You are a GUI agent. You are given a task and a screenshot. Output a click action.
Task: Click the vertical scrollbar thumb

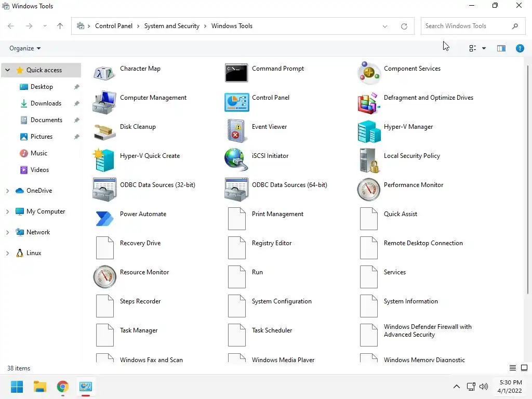point(528,180)
